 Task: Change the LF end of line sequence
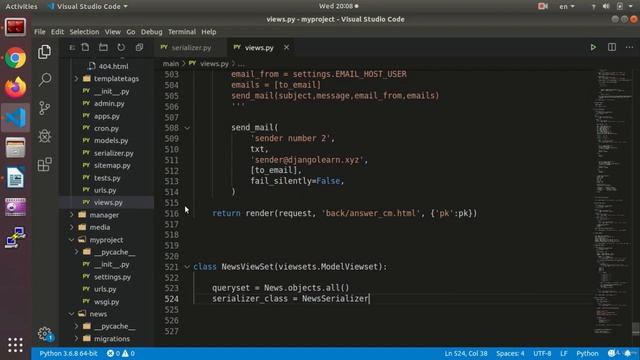click(564, 353)
